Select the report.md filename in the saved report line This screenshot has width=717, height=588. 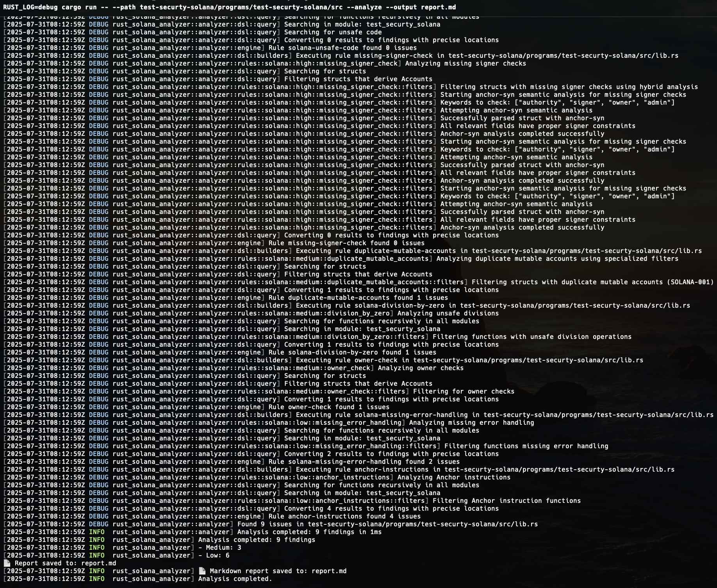[x=98, y=563]
